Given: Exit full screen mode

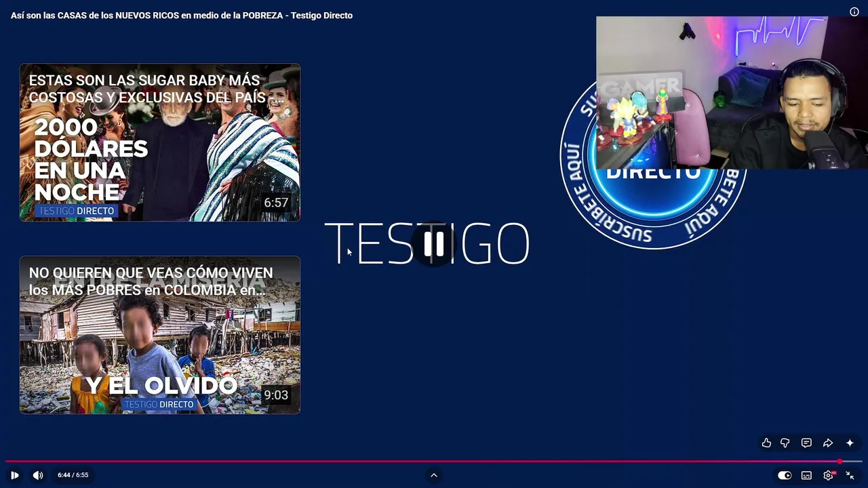Looking at the screenshot, I should (850, 475).
